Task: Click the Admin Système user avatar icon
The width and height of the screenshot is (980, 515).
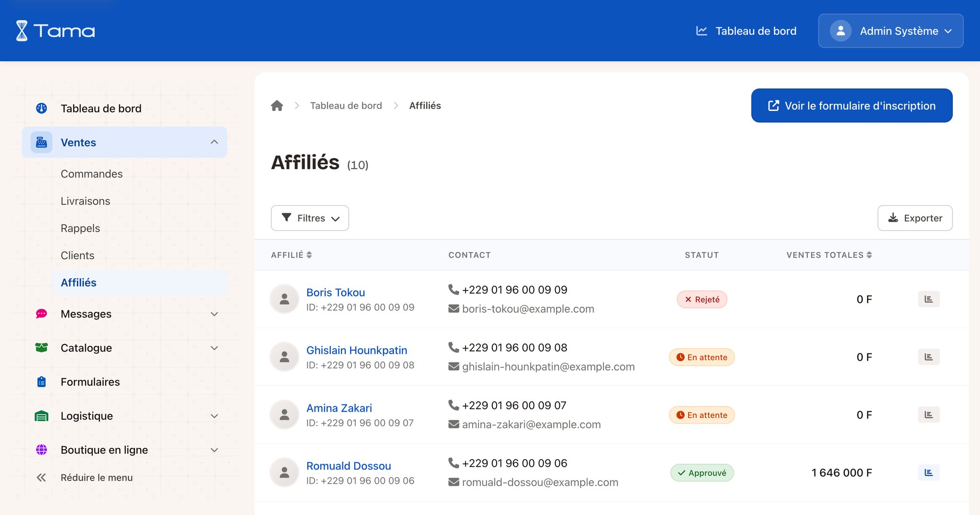Action: [x=840, y=31]
